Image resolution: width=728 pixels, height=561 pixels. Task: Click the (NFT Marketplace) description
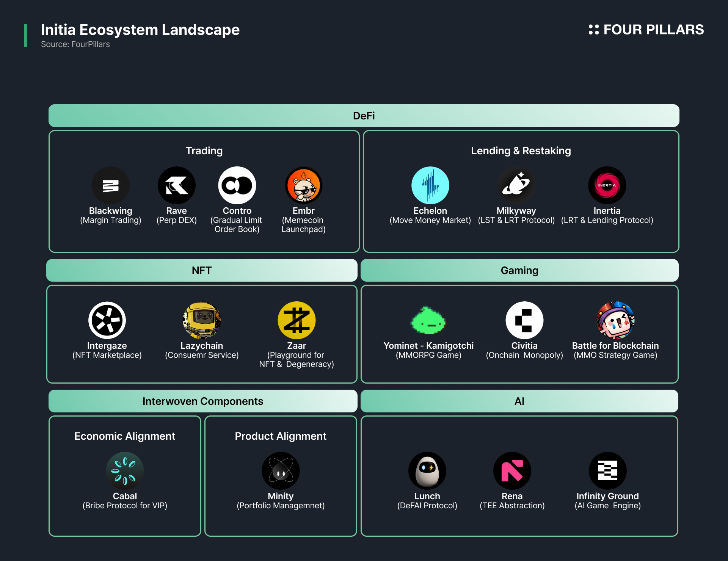pyautogui.click(x=107, y=355)
